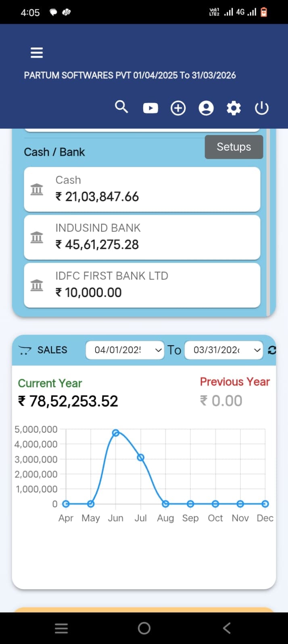Screen dimensions: 288x644
Task: Tap the plus circle add icon
Action: [x=178, y=108]
